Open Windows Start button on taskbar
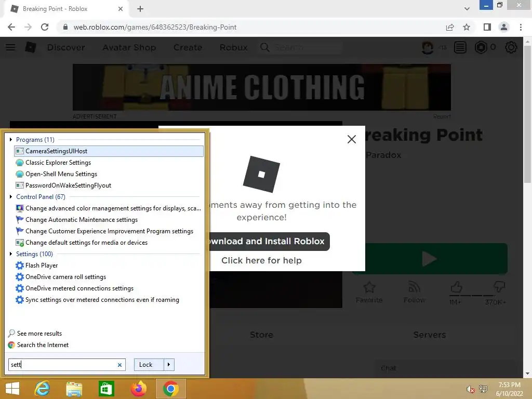 tap(12, 389)
